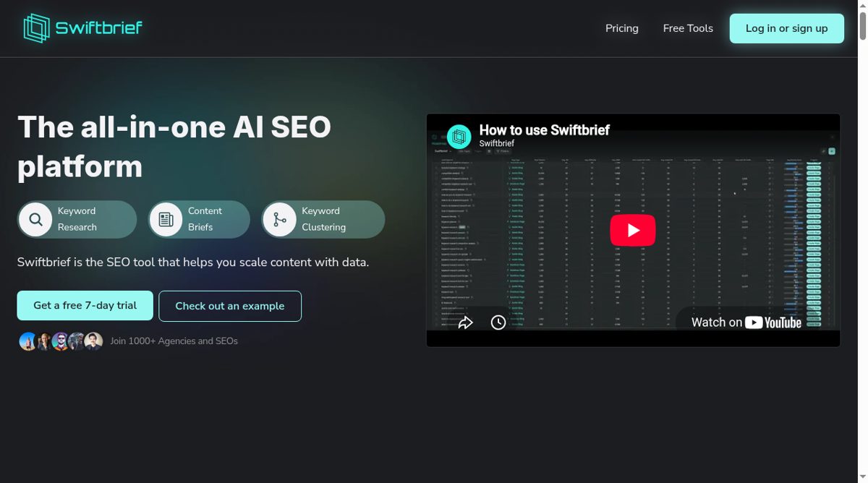
Task: Open the Free Tools menu
Action: point(688,28)
